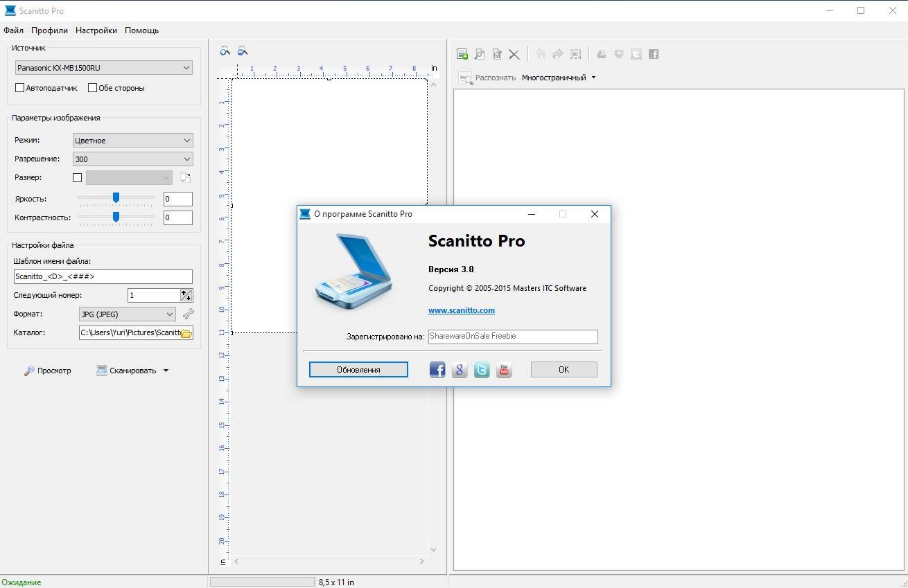This screenshot has width=908, height=588.
Task: Open Google icon in the About dialog
Action: pos(460,370)
